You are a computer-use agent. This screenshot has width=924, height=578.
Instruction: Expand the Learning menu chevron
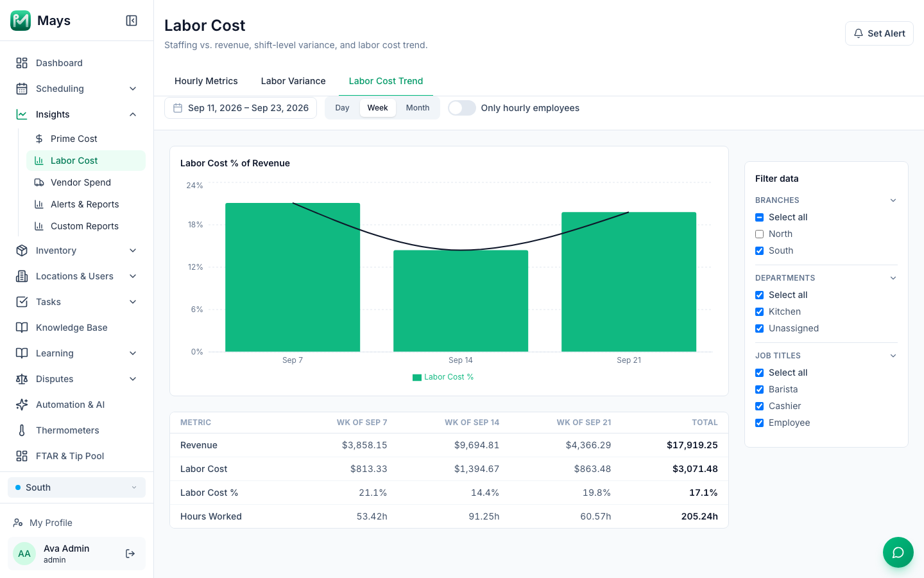click(x=133, y=353)
